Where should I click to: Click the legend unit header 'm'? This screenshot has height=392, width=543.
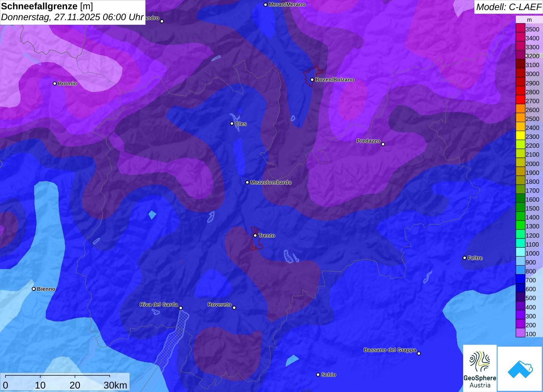(x=529, y=20)
